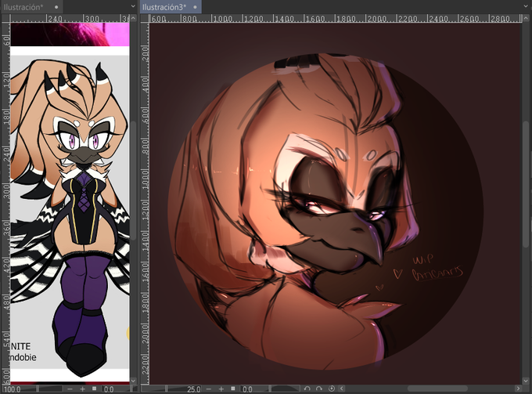Click the down arrow of the reference canvas scrollbar
This screenshot has width=532, height=394.
point(133,381)
